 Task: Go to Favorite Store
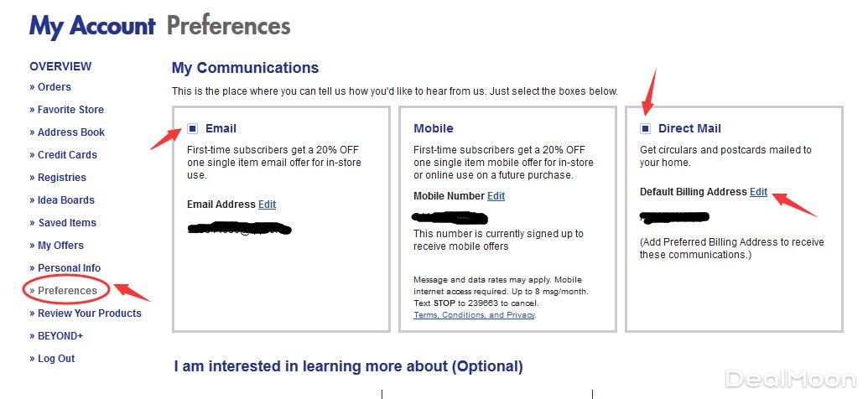click(70, 110)
